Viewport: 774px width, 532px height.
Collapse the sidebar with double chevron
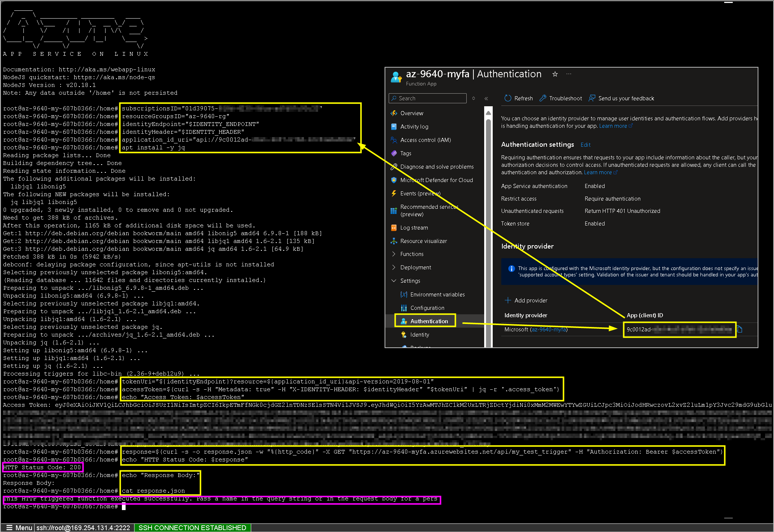486,98
